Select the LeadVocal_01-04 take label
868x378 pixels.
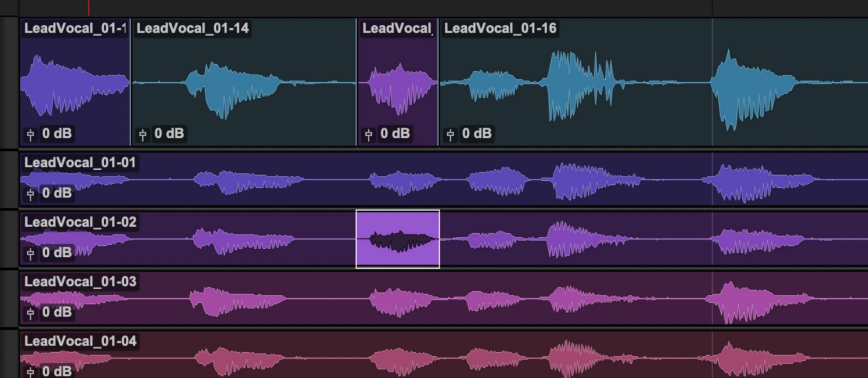pyautogui.click(x=80, y=341)
